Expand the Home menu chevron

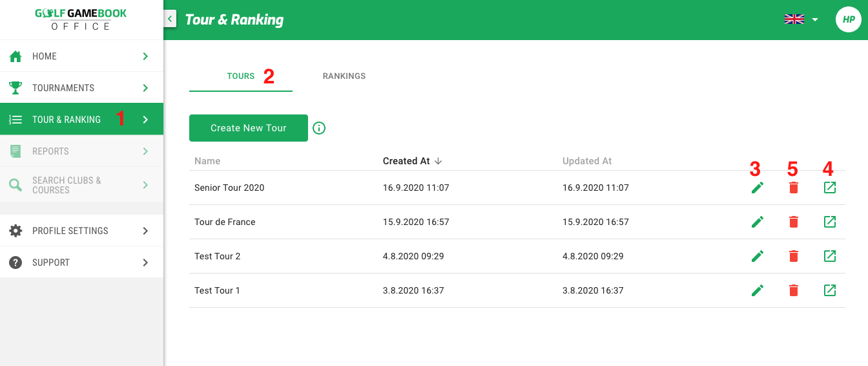pos(145,56)
